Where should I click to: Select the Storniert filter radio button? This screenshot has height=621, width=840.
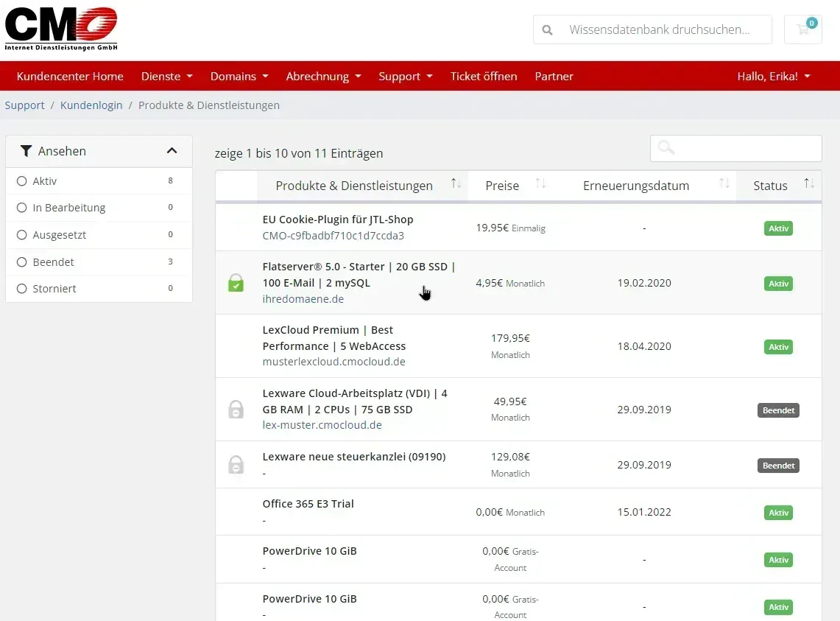point(21,289)
